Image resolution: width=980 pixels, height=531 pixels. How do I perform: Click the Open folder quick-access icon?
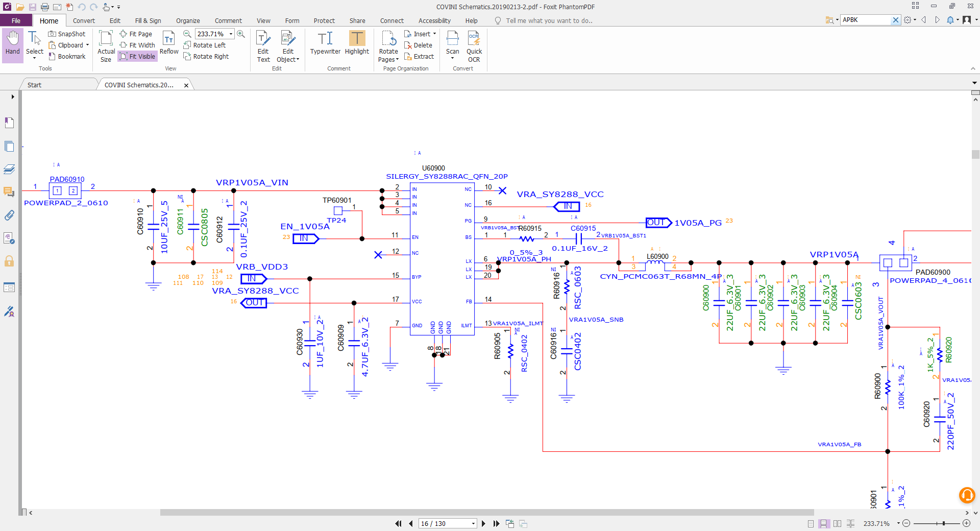click(x=20, y=7)
